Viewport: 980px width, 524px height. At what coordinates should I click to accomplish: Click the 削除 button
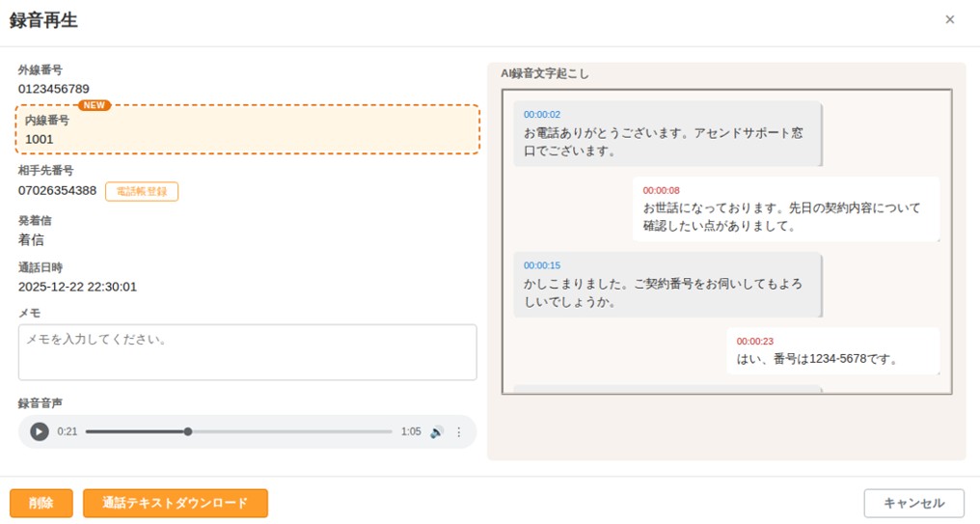click(x=41, y=503)
